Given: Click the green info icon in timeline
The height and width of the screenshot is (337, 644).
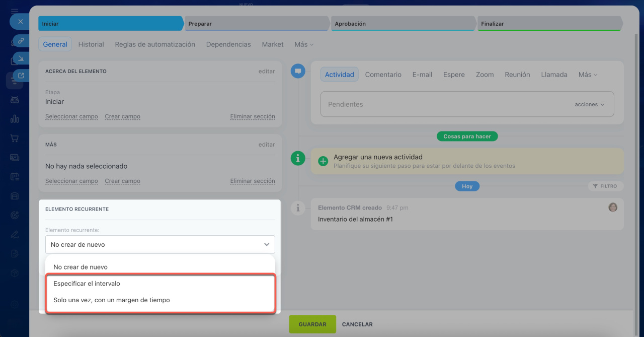Looking at the screenshot, I should (x=298, y=158).
